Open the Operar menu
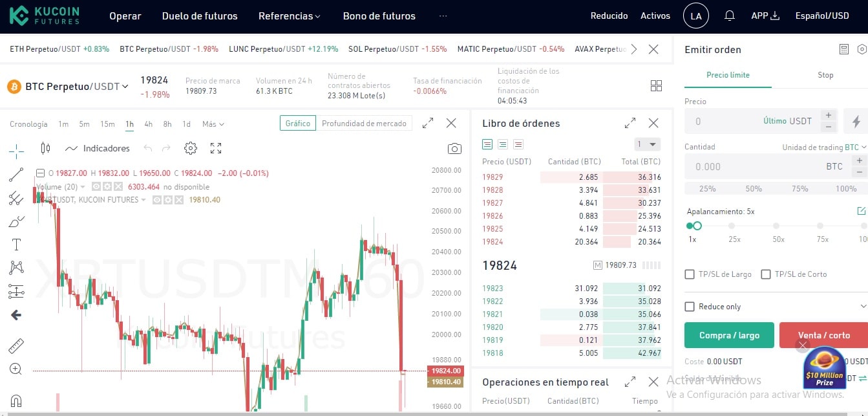 pyautogui.click(x=125, y=16)
